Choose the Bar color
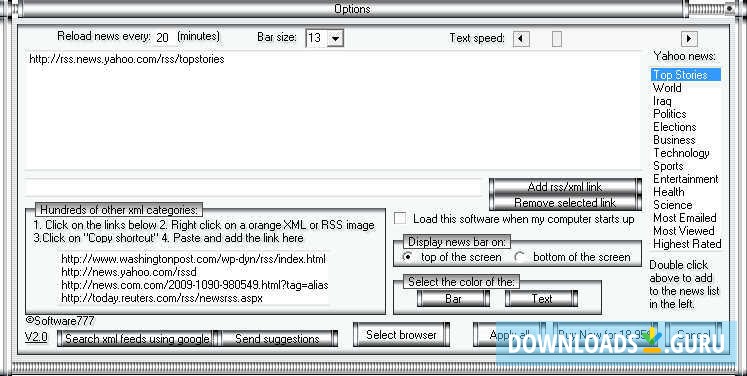Viewport: 747px width, 376px height. (453, 299)
